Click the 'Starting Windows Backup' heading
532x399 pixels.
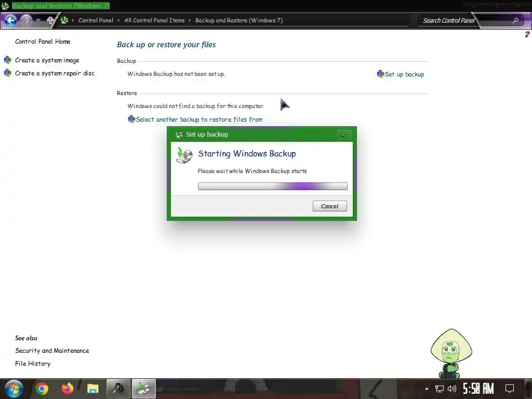click(247, 154)
